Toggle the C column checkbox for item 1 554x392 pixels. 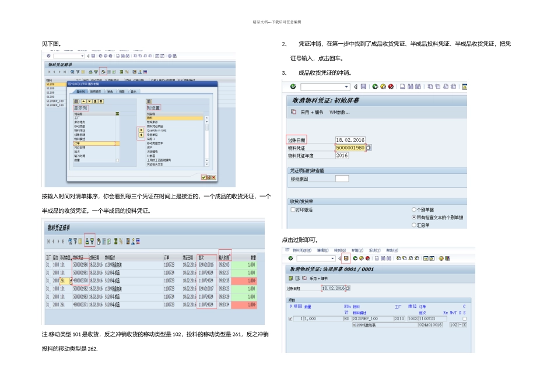(465, 318)
